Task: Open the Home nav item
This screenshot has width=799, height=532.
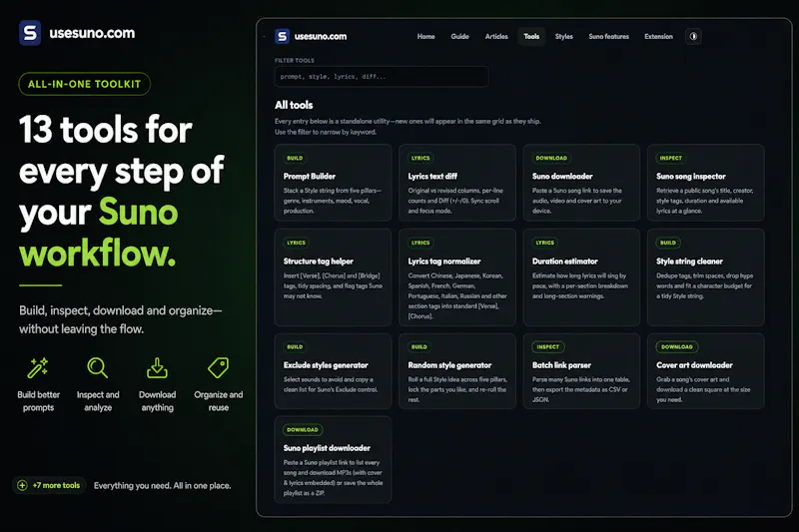Action: coord(426,36)
